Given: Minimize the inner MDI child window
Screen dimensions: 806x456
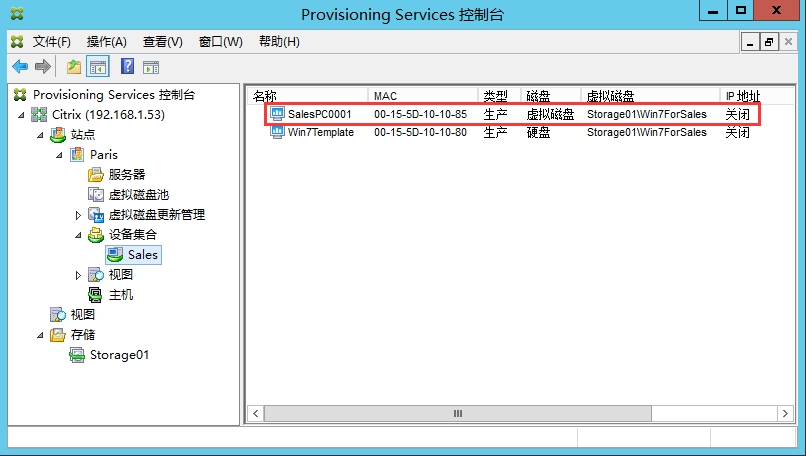Looking at the screenshot, I should coord(750,42).
